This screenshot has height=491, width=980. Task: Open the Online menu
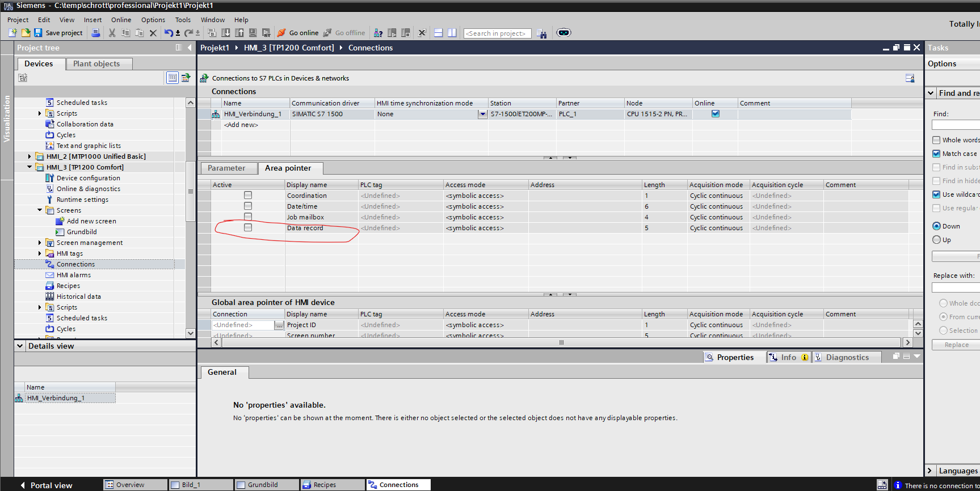(x=121, y=20)
